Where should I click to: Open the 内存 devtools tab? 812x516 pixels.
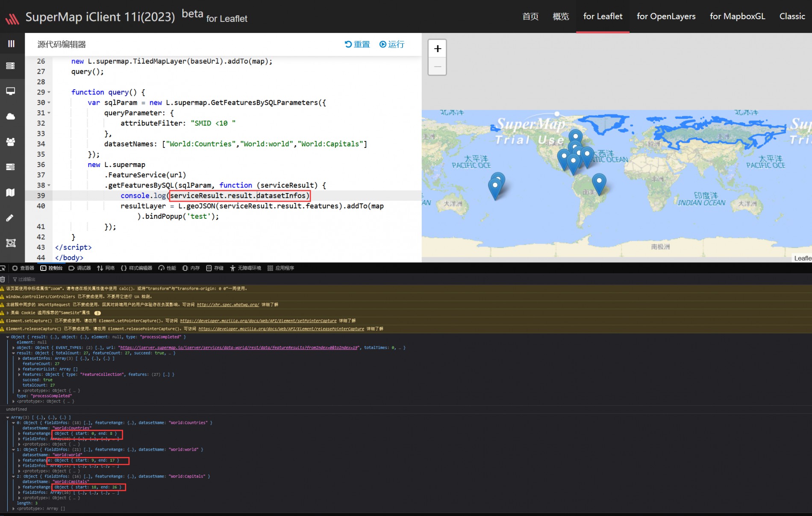[191, 268]
